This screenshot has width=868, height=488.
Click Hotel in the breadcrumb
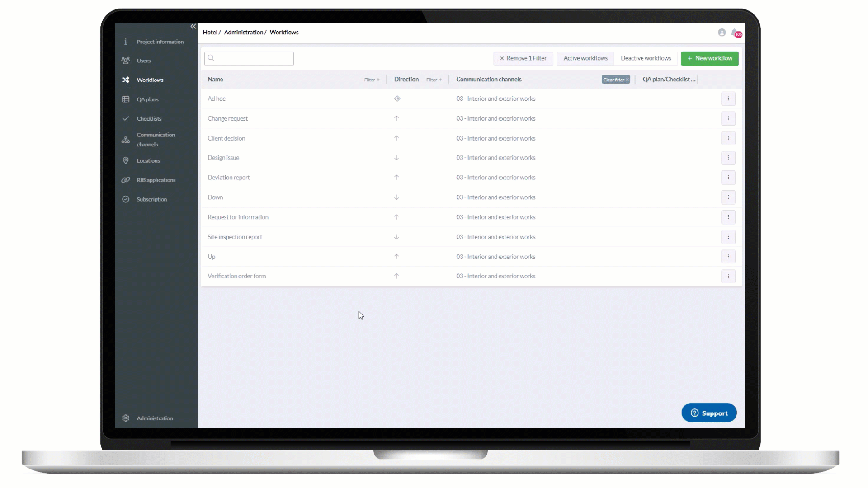pos(210,33)
